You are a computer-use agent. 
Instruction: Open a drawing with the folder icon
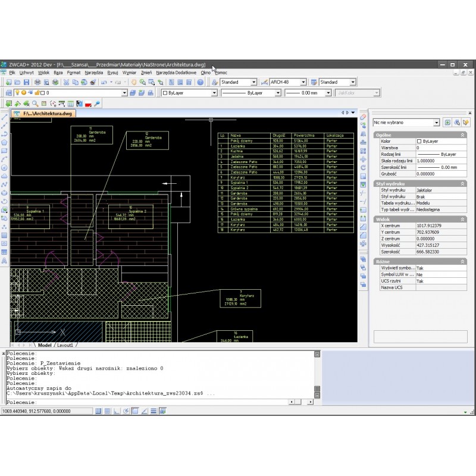[x=17, y=82]
